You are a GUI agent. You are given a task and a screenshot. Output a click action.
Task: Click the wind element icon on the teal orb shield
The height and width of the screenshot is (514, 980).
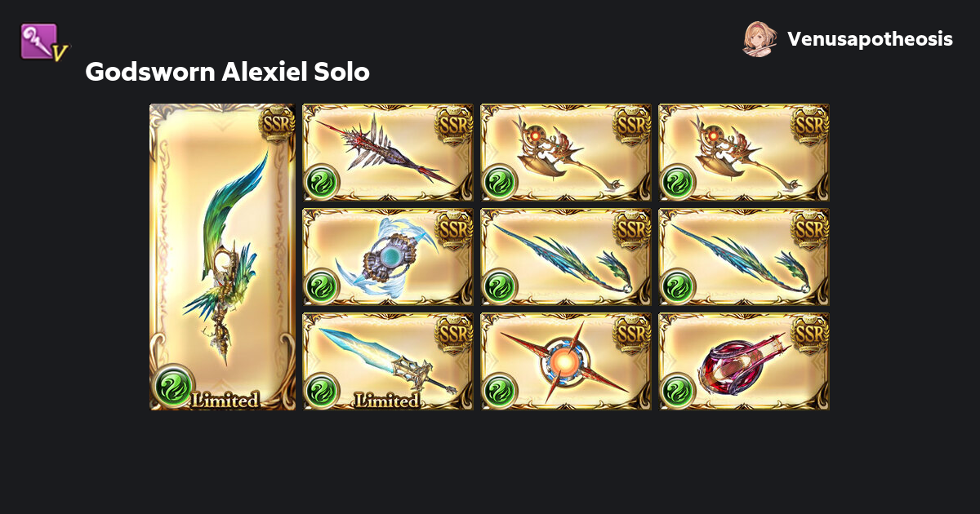pos(321,286)
